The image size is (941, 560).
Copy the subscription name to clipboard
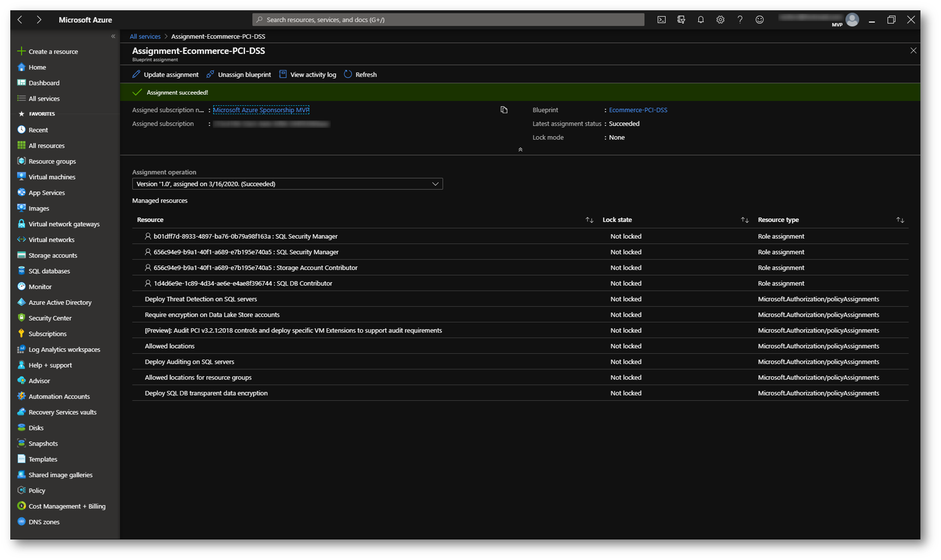pos(504,110)
